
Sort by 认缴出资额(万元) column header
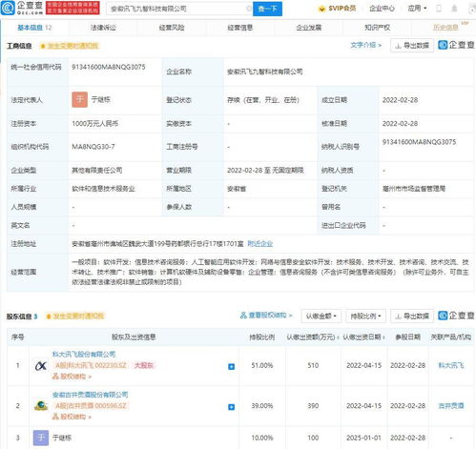[x=313, y=337]
